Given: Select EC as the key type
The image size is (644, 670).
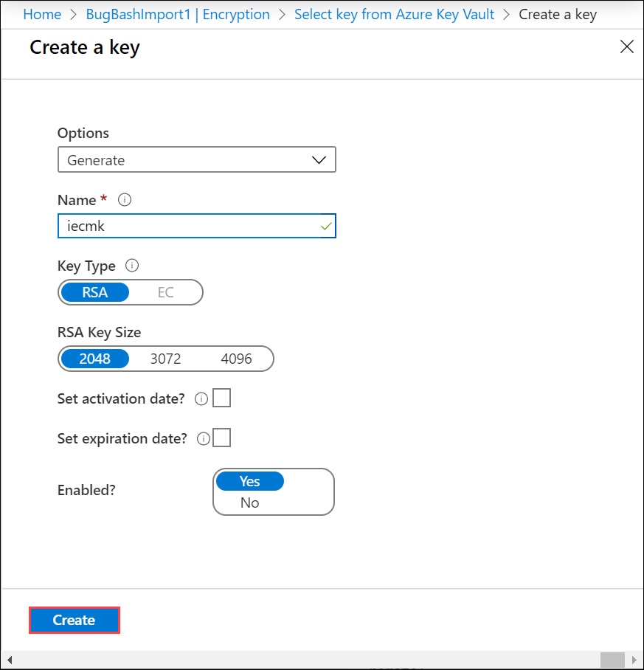Looking at the screenshot, I should (165, 292).
